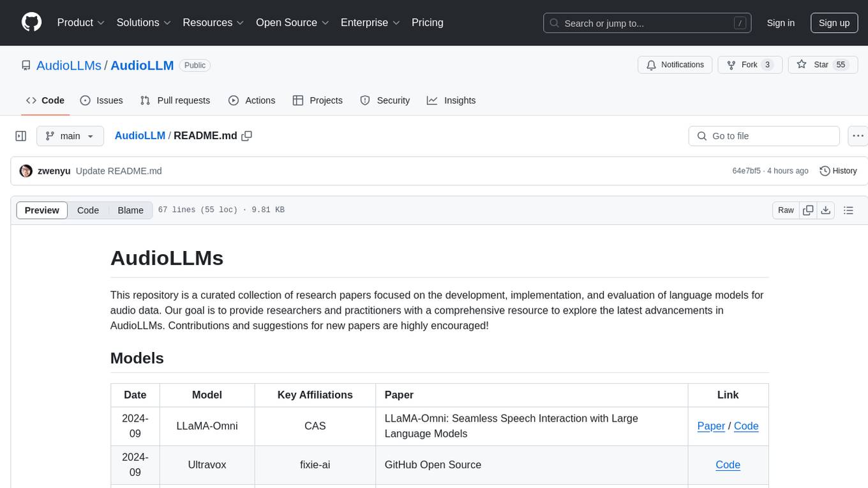Expand the Solutions menu
868x488 pixels.
pyautogui.click(x=144, y=22)
